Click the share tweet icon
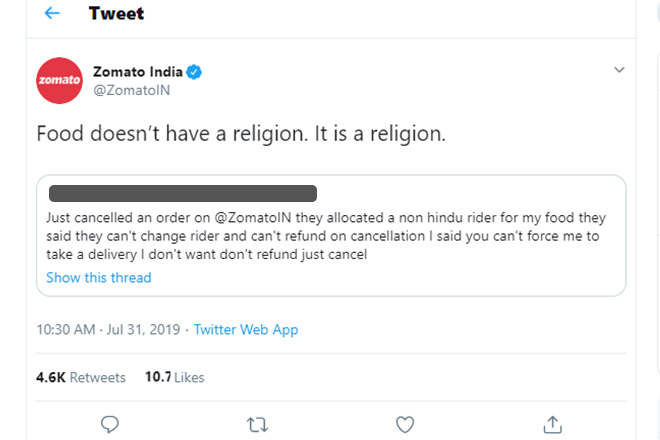Viewport: 660px width, 440px height. 551,424
